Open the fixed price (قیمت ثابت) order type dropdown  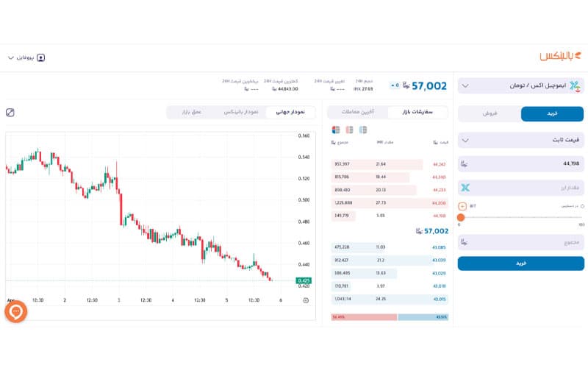click(520, 140)
